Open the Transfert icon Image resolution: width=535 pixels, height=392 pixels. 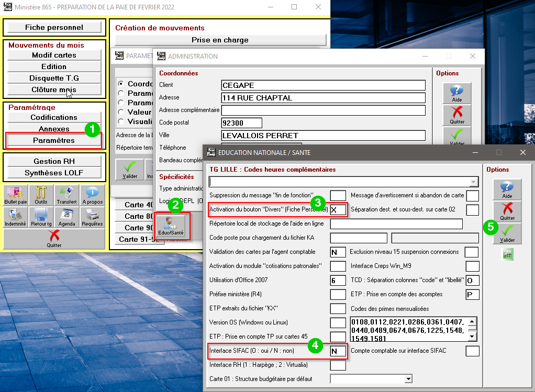click(66, 195)
